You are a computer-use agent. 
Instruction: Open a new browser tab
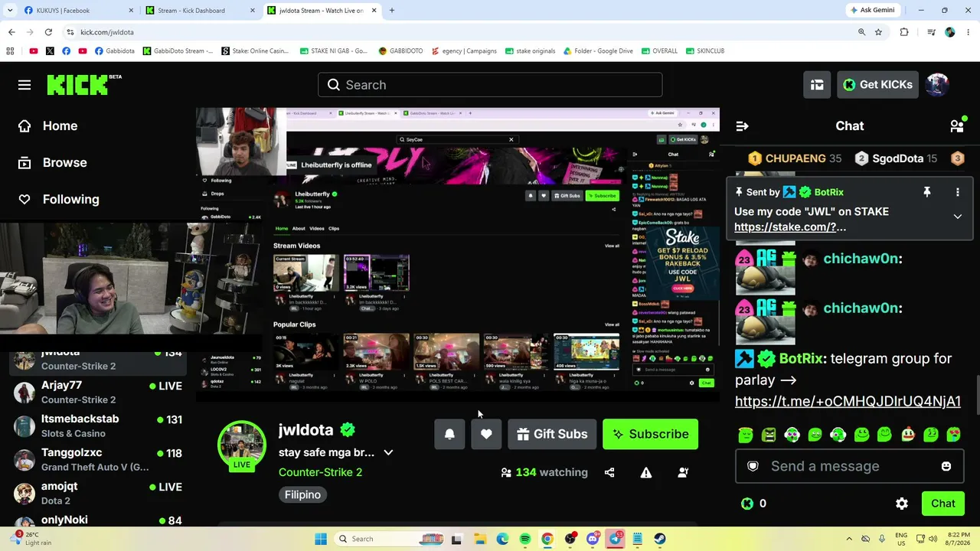(x=392, y=11)
